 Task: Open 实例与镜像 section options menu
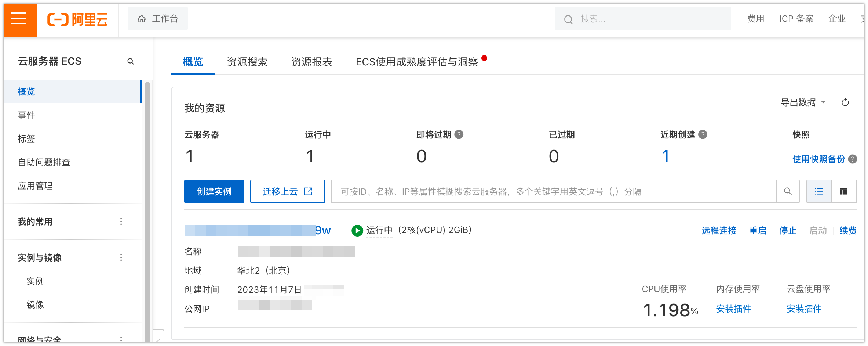pyautogui.click(x=121, y=257)
